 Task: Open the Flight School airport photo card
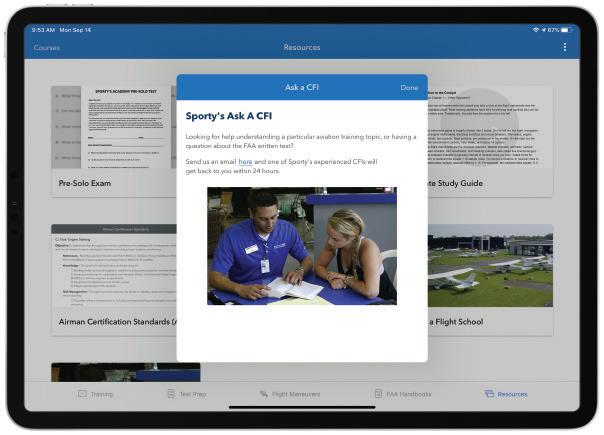pos(490,265)
